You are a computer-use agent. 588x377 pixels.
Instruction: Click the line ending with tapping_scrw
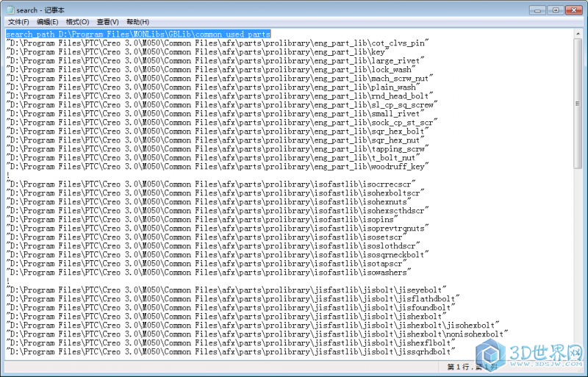(x=218, y=149)
